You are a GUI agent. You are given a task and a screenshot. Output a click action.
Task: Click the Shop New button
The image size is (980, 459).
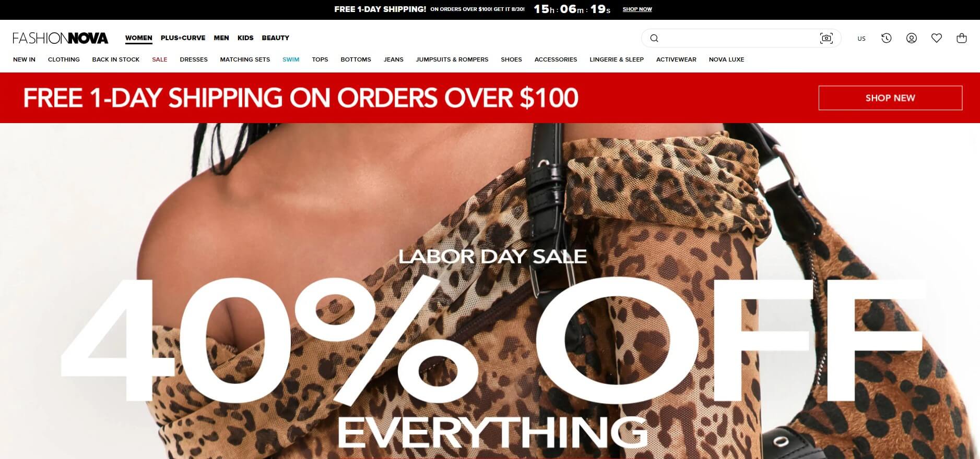tap(890, 98)
